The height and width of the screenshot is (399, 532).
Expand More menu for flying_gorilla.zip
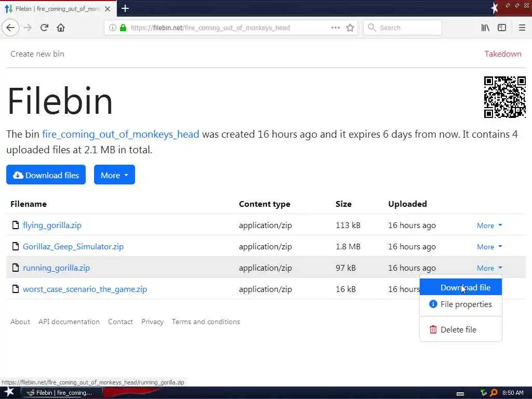click(x=489, y=225)
